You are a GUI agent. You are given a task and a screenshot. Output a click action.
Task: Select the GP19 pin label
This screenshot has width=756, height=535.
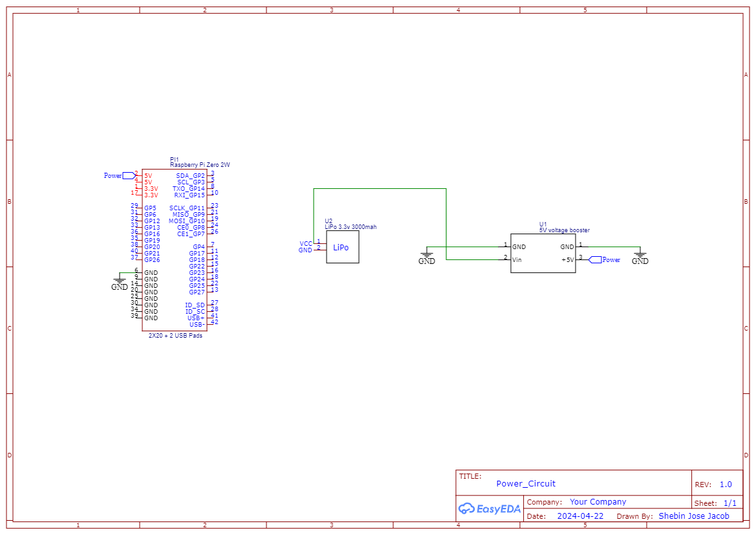(152, 240)
